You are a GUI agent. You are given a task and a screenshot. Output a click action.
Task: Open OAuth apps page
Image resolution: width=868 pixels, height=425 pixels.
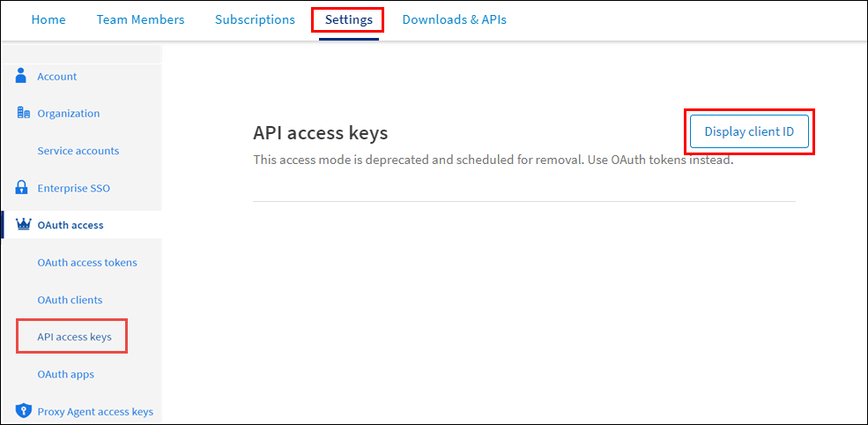click(x=65, y=374)
